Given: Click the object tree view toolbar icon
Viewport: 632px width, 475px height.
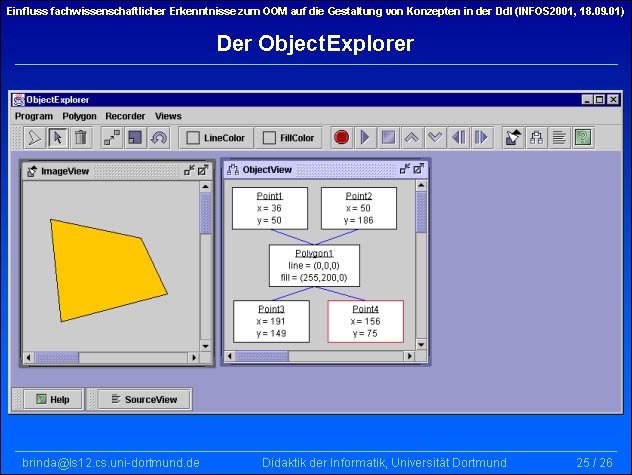Looking at the screenshot, I should 537,137.
